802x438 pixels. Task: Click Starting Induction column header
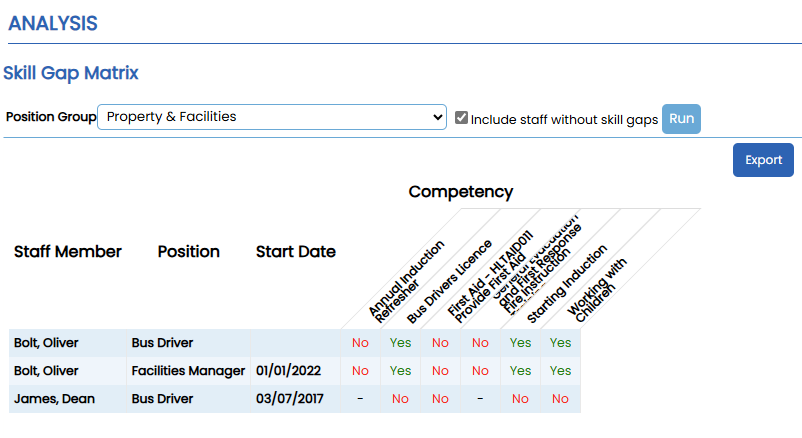(x=567, y=284)
